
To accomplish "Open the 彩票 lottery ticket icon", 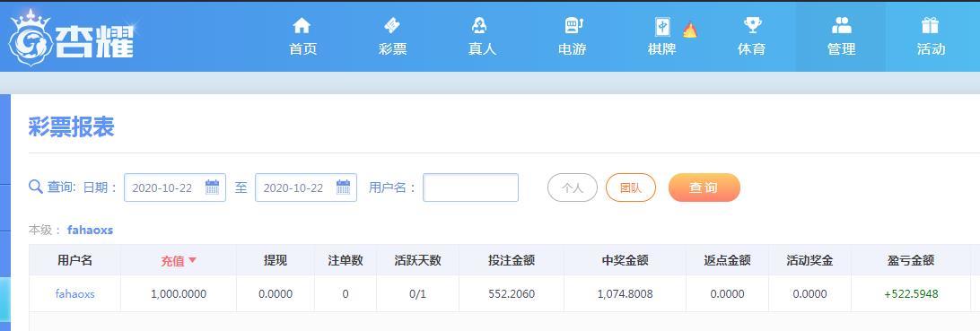I will [x=392, y=26].
